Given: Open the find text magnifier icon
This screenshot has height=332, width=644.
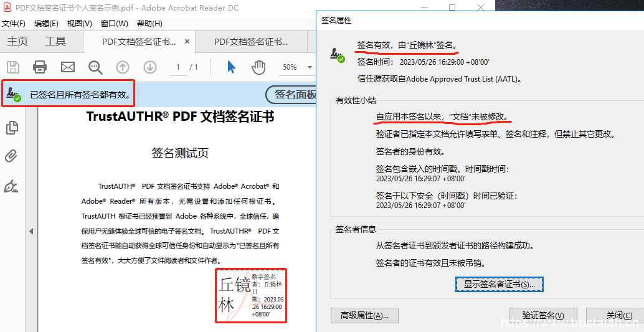Looking at the screenshot, I should pos(95,67).
